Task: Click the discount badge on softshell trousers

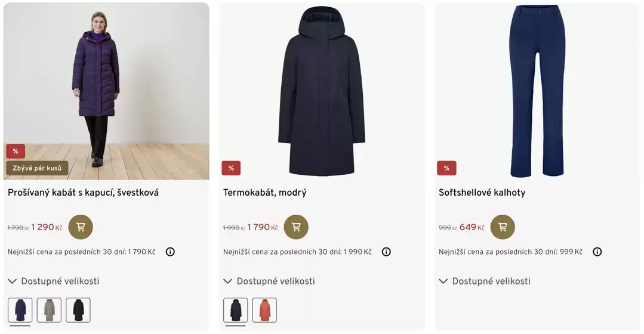Action: tap(446, 168)
